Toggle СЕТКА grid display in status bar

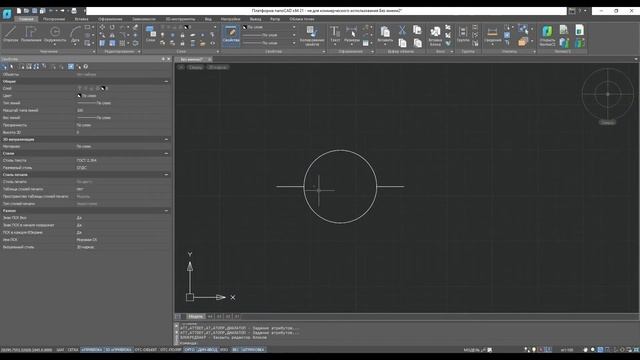tap(73, 350)
